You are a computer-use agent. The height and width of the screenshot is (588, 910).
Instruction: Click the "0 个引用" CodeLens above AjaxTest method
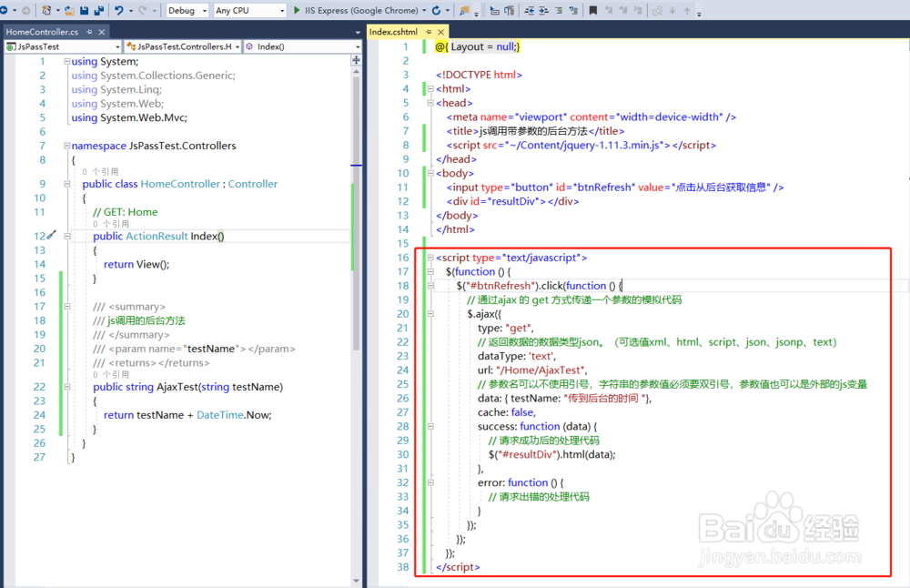111,374
